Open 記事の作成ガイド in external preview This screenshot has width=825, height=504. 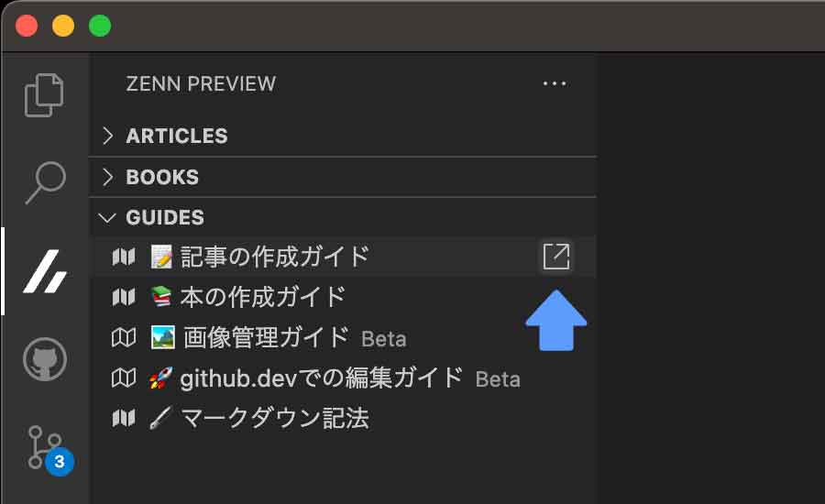pyautogui.click(x=556, y=257)
